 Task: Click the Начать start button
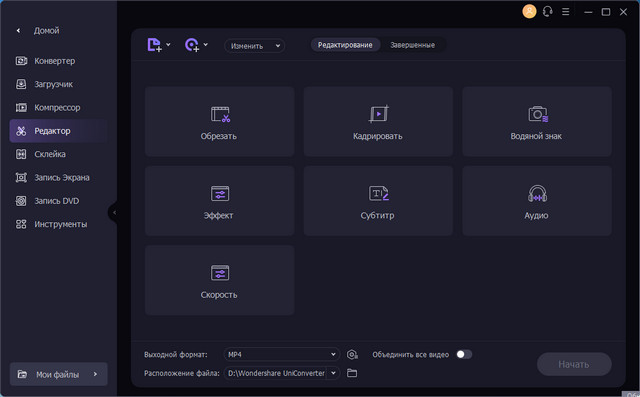(x=574, y=364)
